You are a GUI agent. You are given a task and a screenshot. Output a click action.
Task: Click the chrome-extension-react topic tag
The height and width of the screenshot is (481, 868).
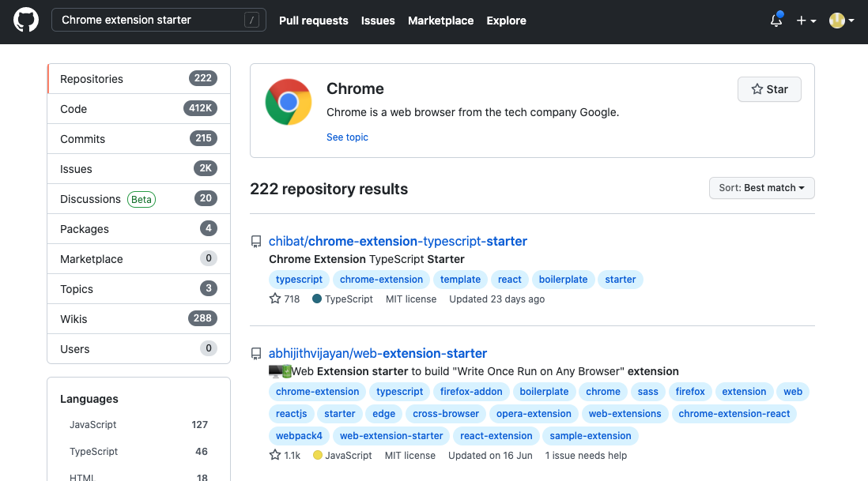pos(734,414)
